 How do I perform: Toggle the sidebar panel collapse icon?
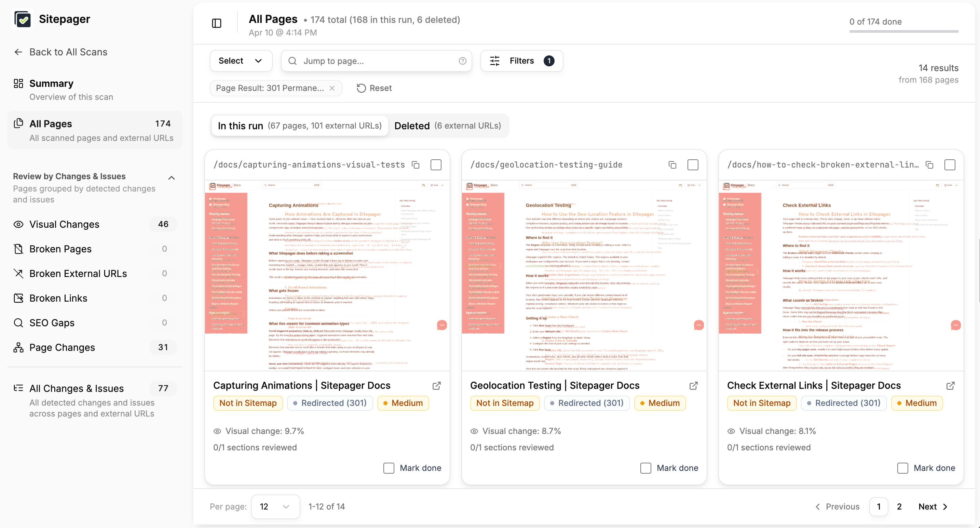click(x=216, y=23)
